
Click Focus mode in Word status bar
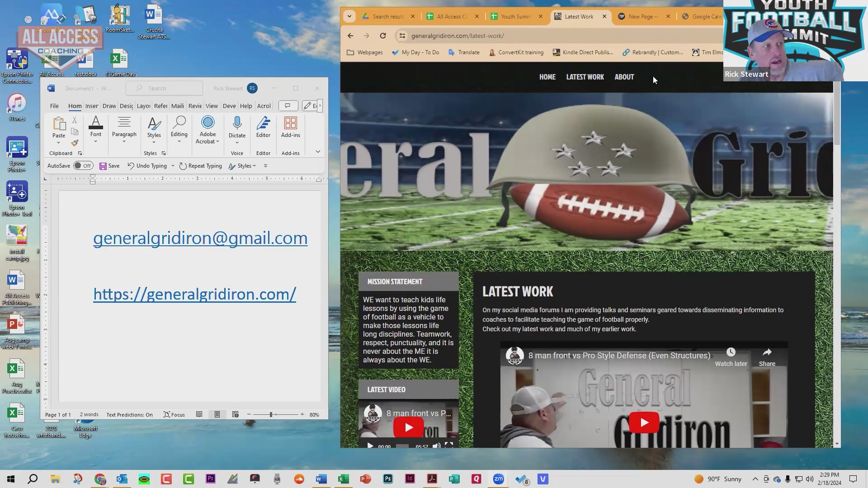pyautogui.click(x=174, y=414)
